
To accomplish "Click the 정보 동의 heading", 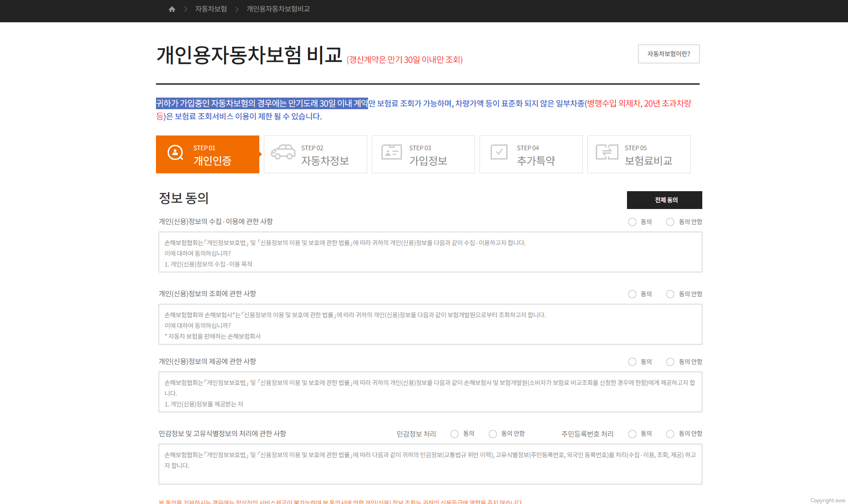I will 184,198.
